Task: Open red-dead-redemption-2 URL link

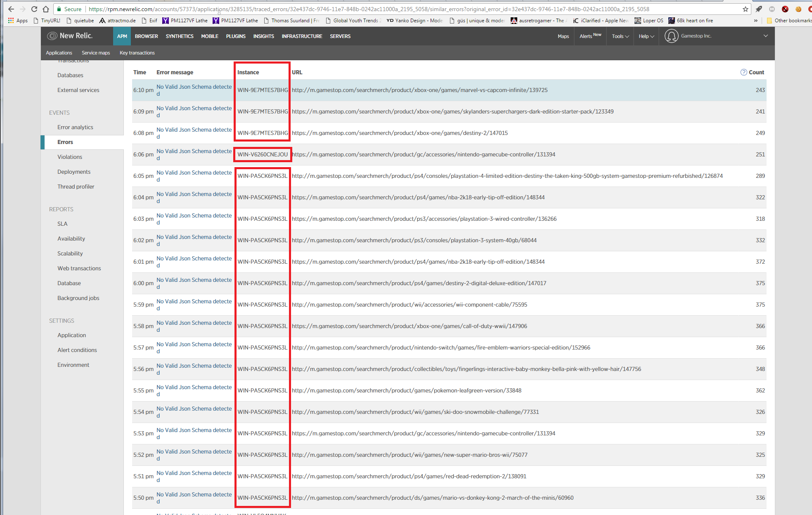Action: coord(409,476)
